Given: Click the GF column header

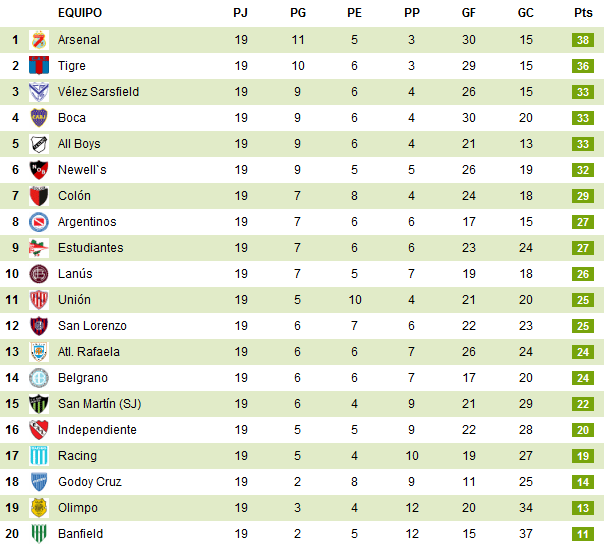Looking at the screenshot, I should [469, 13].
